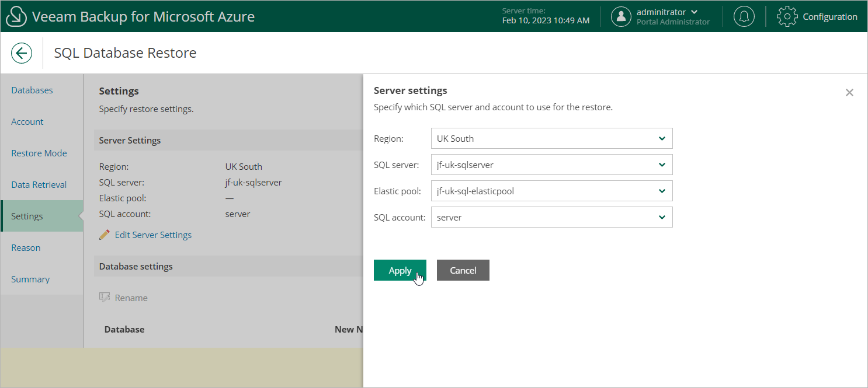This screenshot has height=388, width=868.
Task: Open the notifications bell icon
Action: (744, 16)
